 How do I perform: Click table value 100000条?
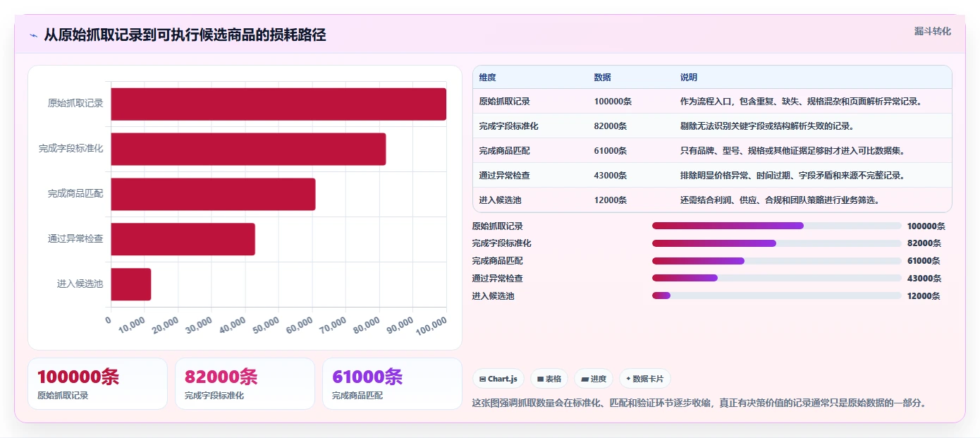point(613,102)
